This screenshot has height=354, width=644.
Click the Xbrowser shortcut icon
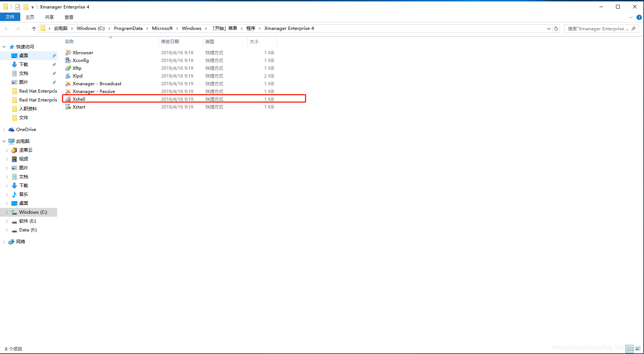point(68,53)
